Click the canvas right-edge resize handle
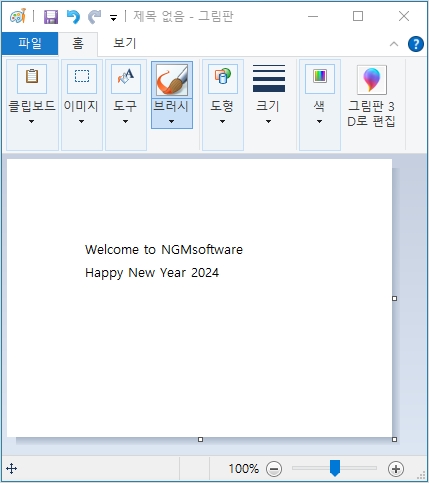 pyautogui.click(x=394, y=298)
